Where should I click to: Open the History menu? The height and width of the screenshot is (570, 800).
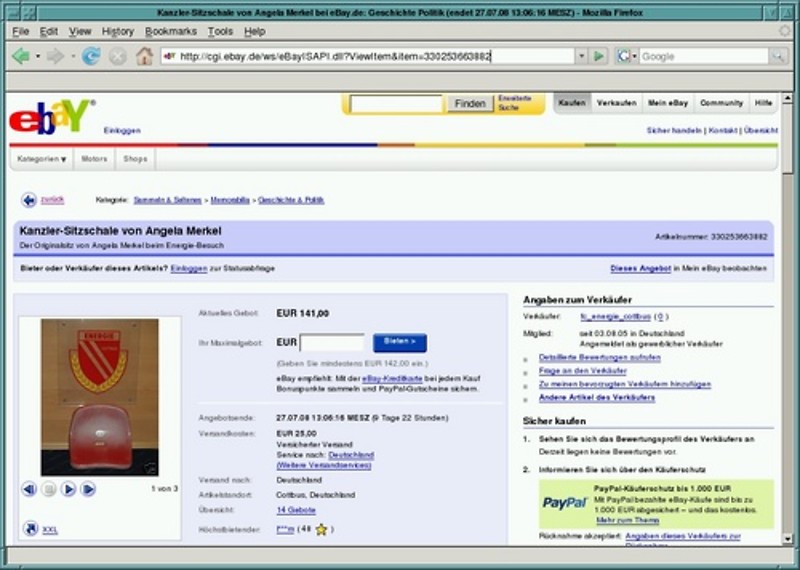pyautogui.click(x=117, y=32)
